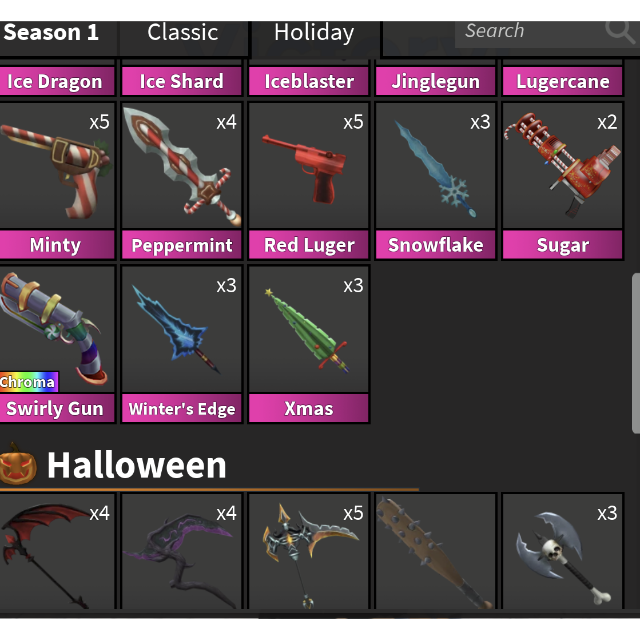Image resolution: width=640 pixels, height=640 pixels.
Task: Click the Ice Dragon item label
Action: 55,82
